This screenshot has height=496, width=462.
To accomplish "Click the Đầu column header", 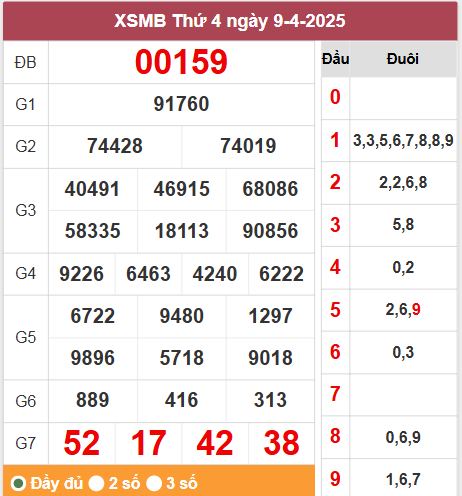I will click(x=336, y=59).
